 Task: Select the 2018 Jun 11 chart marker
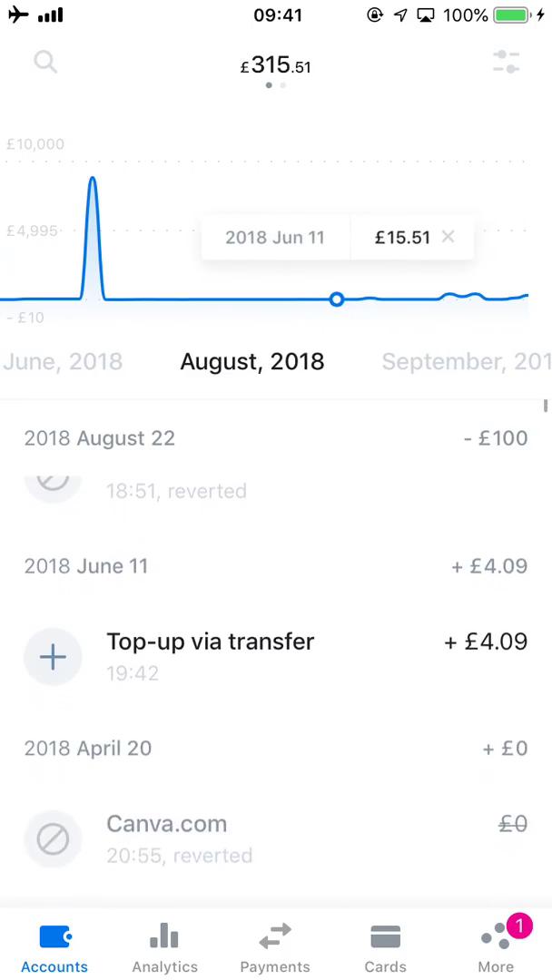click(337, 299)
